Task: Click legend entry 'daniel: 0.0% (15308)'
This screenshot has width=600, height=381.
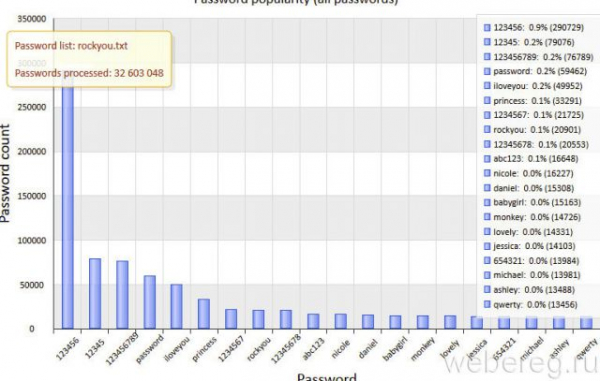Action: click(x=529, y=188)
